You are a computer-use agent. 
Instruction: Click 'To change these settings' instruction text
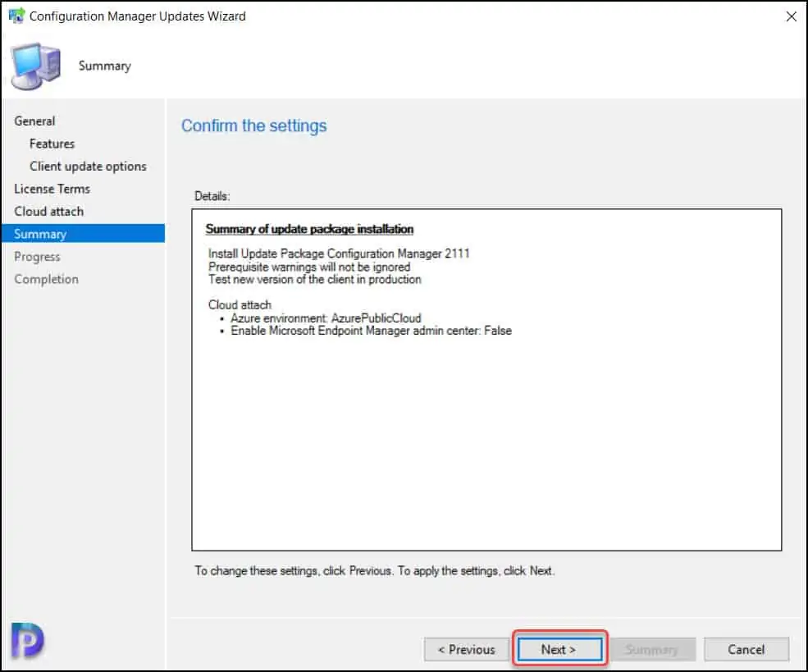375,571
